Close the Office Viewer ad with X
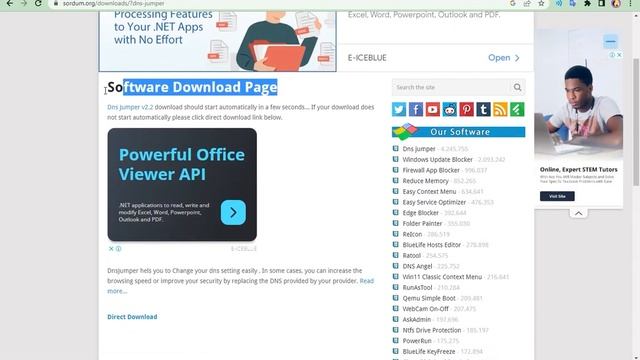Screen dimensions: 640x360 coord(111,249)
